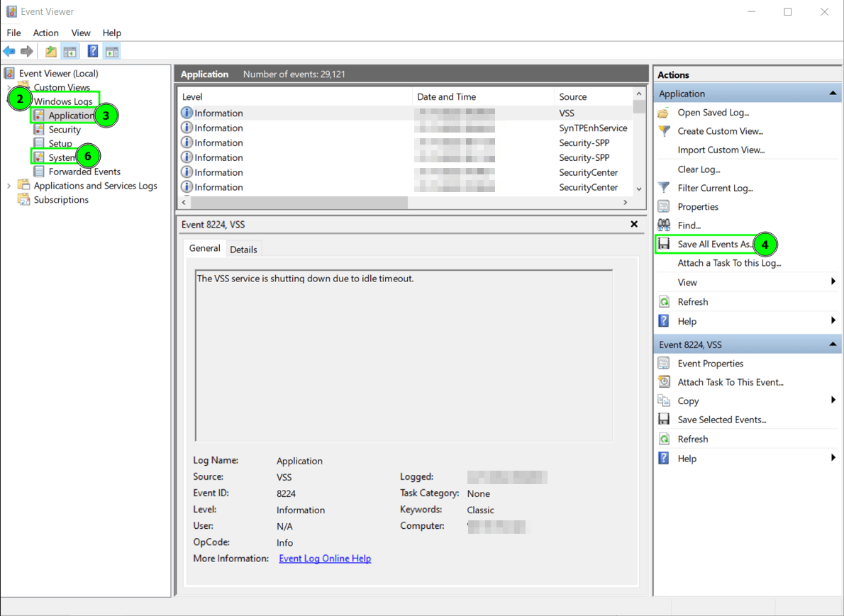Image resolution: width=844 pixels, height=616 pixels.
Task: Open Event Log Online Help link
Action: pyautogui.click(x=324, y=559)
